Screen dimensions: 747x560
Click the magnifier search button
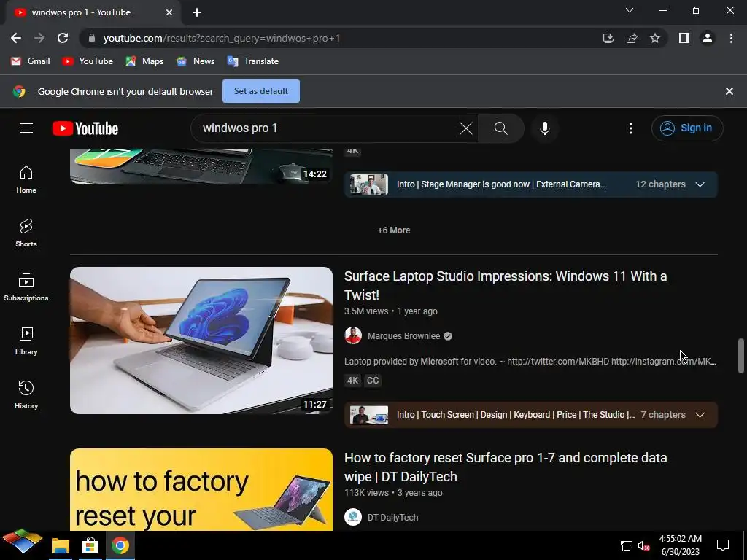click(x=500, y=128)
